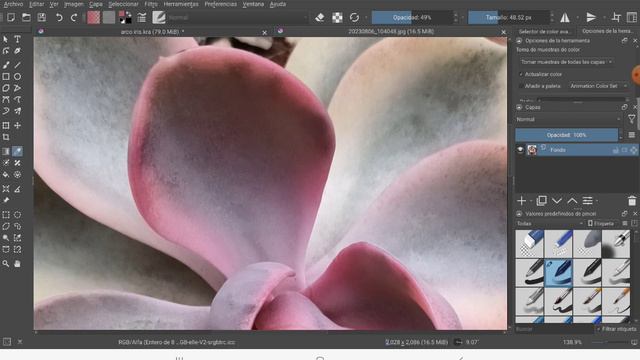Select the Pan hand tool
640x360 pixels.
click(x=18, y=264)
